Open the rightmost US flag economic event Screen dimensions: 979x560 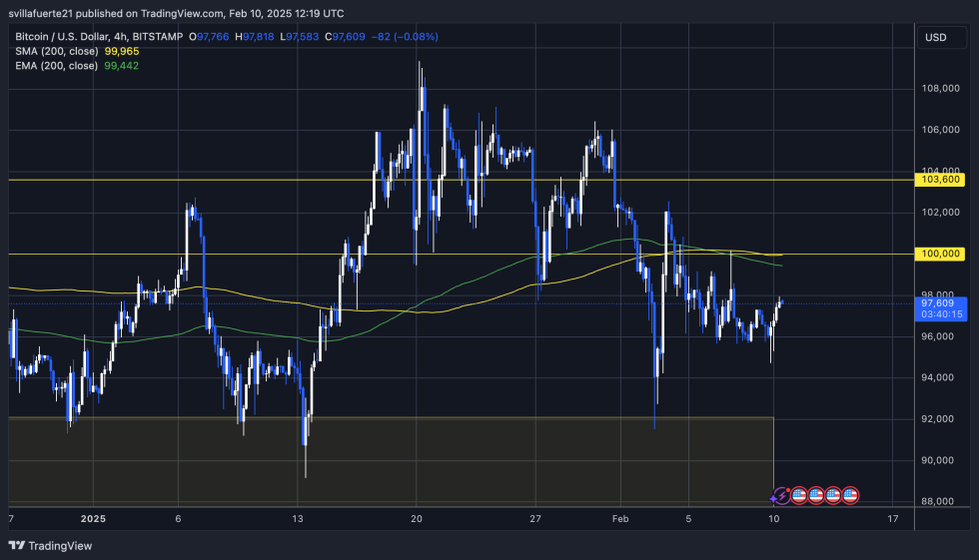[850, 496]
